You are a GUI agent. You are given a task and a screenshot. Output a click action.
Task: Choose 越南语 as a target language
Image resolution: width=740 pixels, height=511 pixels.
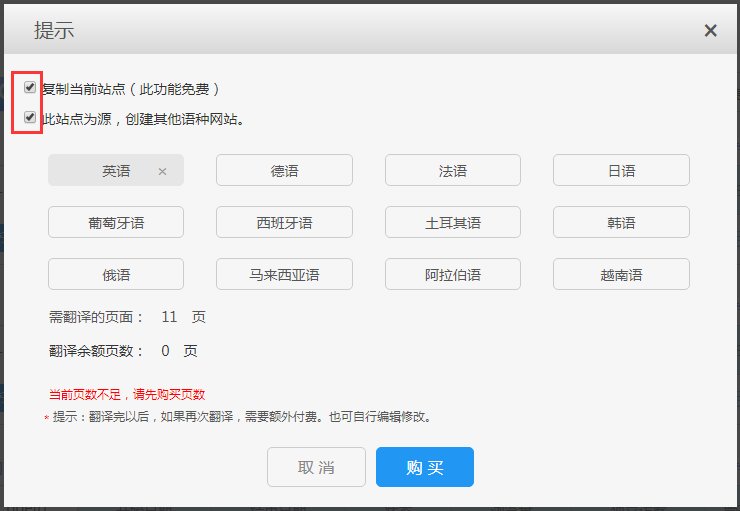pos(621,275)
